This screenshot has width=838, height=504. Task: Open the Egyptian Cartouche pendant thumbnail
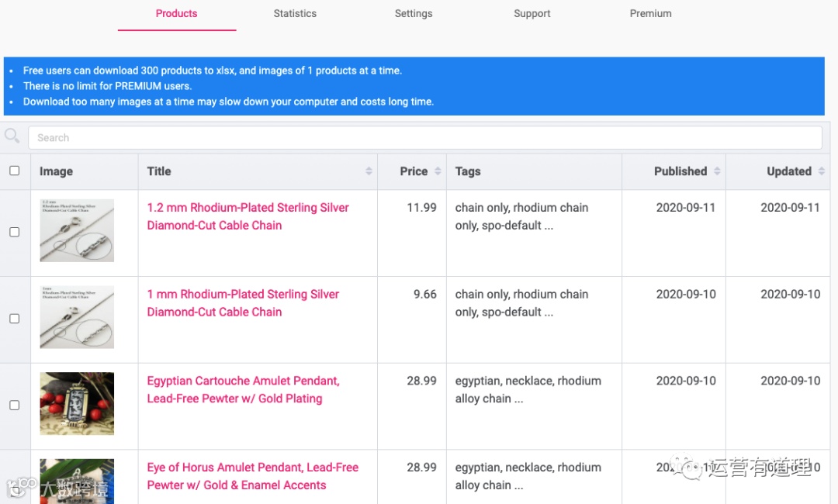point(77,404)
